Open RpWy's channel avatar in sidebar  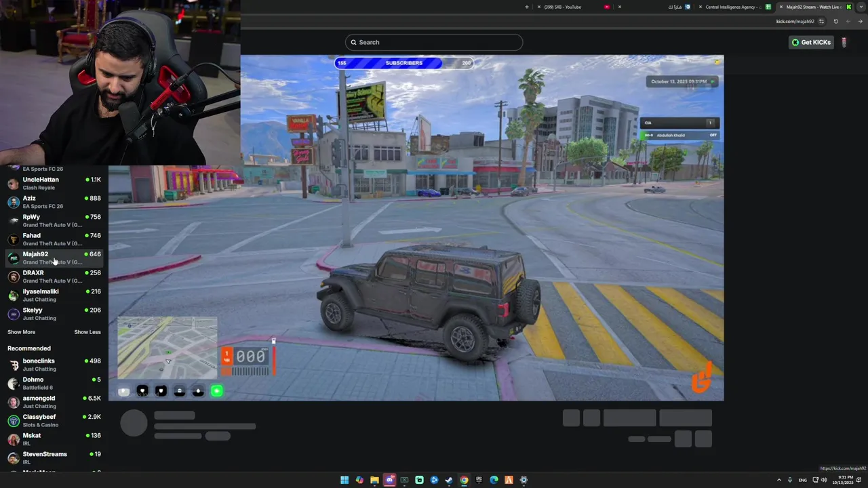coord(13,221)
